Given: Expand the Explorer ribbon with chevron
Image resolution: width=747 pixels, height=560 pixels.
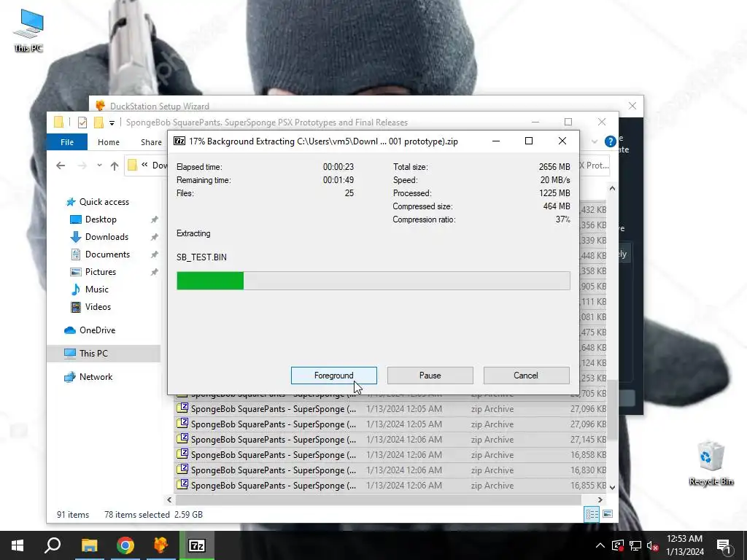Looking at the screenshot, I should pos(595,141).
